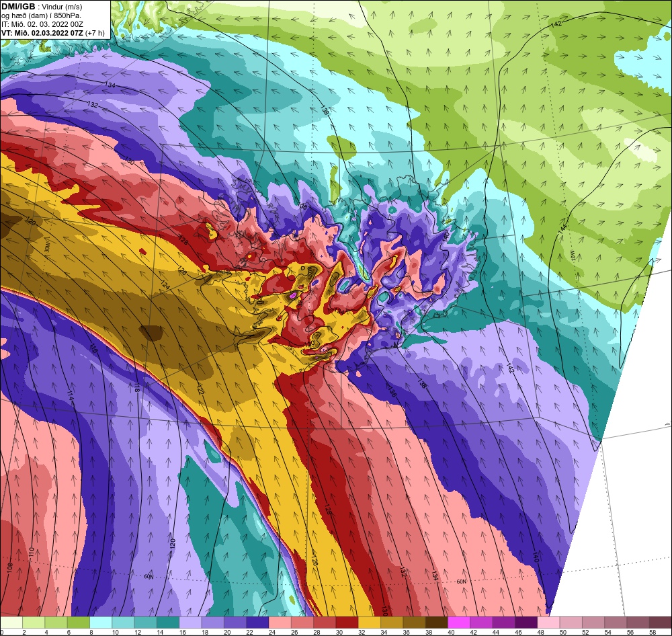Select the green swatch between 6 and 8
This screenshot has height=636, width=672.
[79, 623]
